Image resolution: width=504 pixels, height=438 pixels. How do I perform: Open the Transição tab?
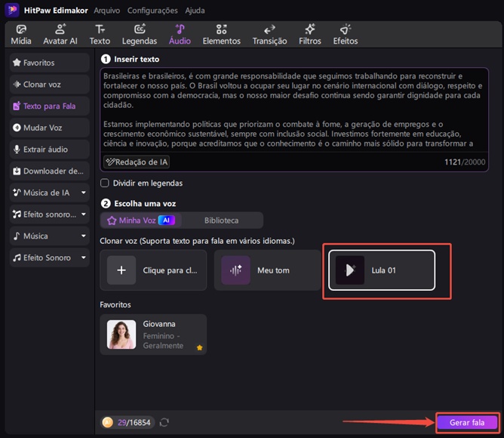coord(269,35)
